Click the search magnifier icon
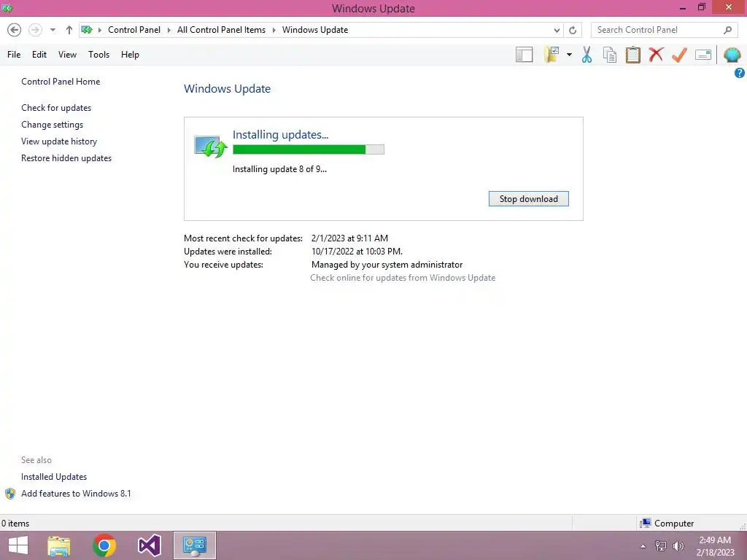This screenshot has height=560, width=747. click(x=727, y=30)
